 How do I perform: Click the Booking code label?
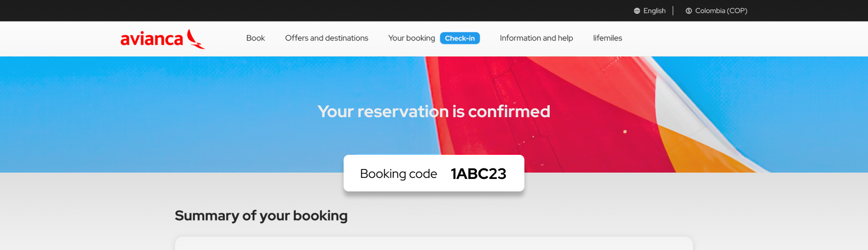point(398,174)
